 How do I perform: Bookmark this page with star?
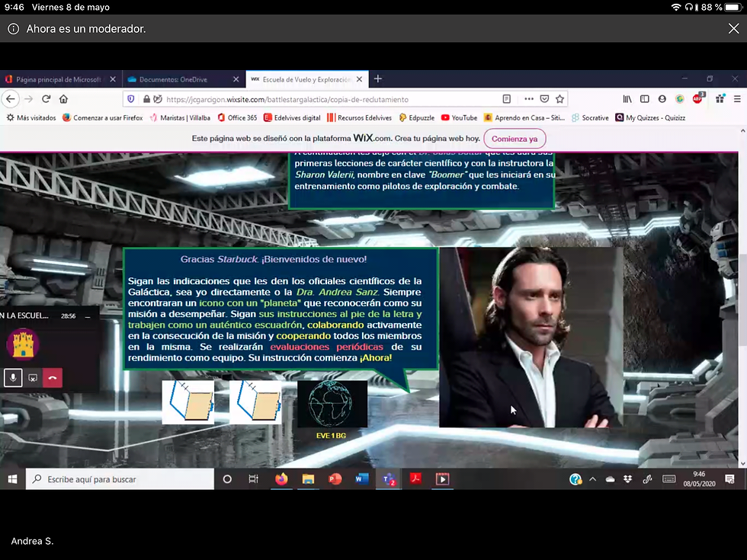click(559, 99)
